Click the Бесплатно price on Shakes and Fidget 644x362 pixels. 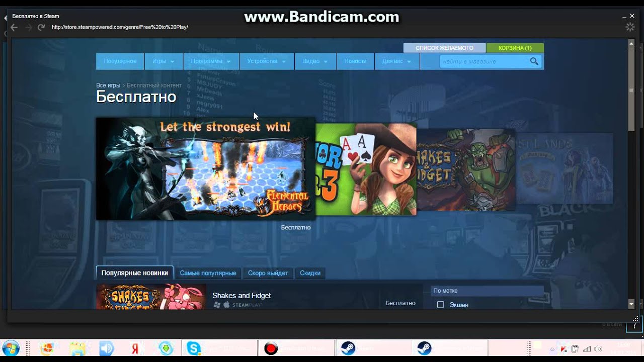coord(400,303)
